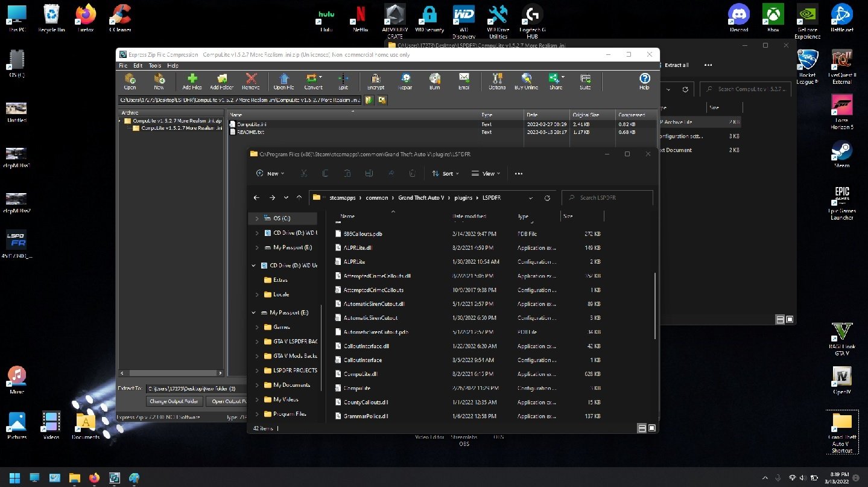Screen dimensions: 868x487
Task: Click Add Files in Express Zip toolbar
Action: (192, 81)
